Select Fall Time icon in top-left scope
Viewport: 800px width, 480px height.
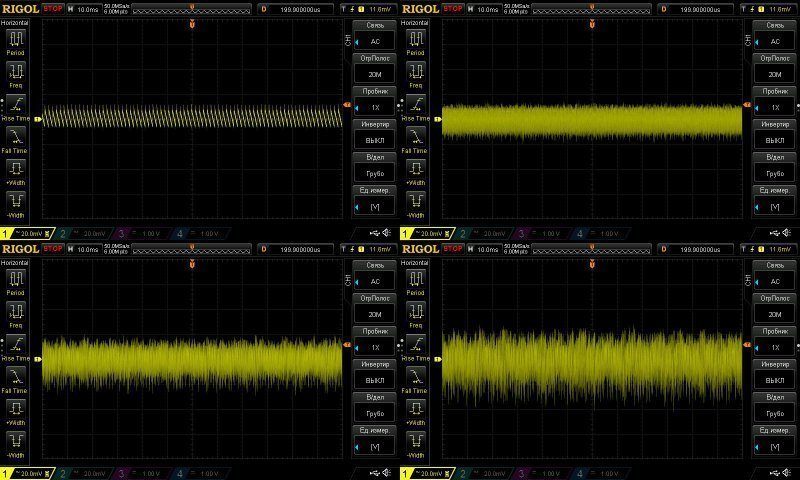(x=16, y=137)
